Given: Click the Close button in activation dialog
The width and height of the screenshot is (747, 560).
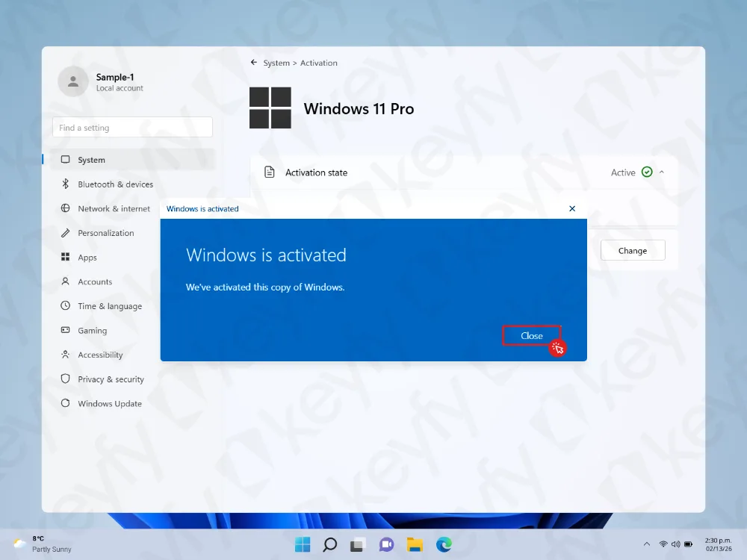Looking at the screenshot, I should pos(531,336).
